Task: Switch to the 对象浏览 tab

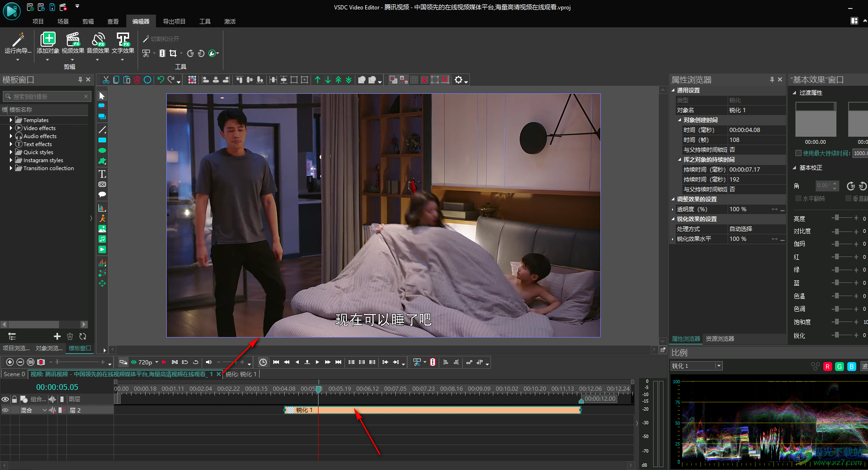Action: tap(49, 348)
